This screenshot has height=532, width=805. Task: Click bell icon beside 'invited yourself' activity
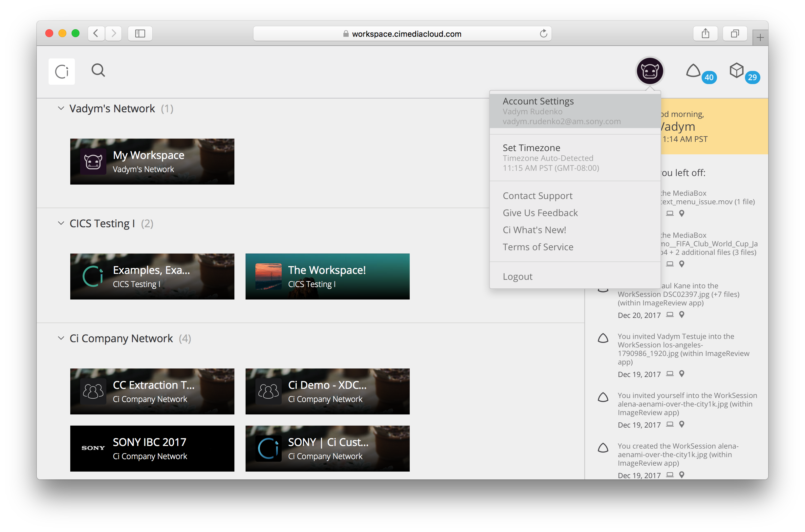pyautogui.click(x=602, y=397)
